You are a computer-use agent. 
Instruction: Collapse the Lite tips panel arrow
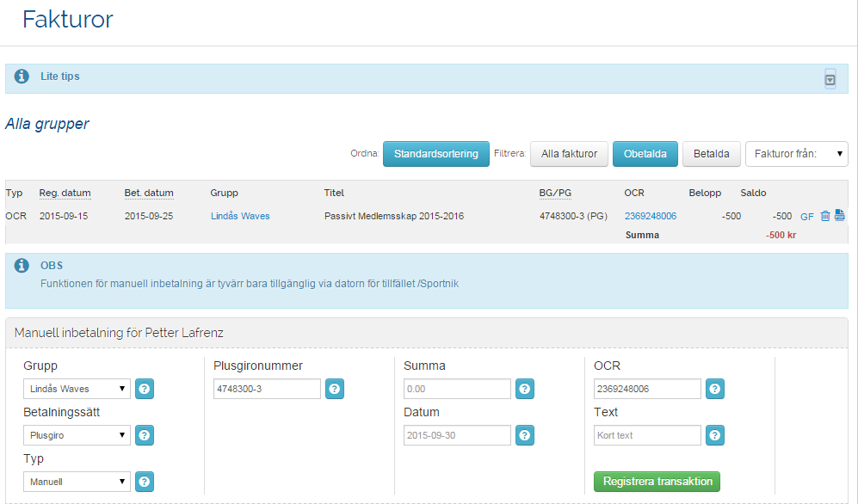coord(830,79)
